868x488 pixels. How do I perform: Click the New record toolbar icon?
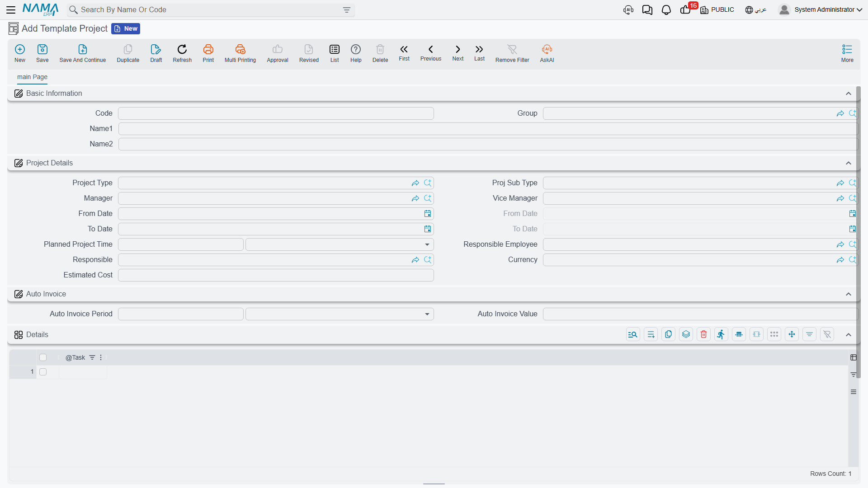click(20, 53)
